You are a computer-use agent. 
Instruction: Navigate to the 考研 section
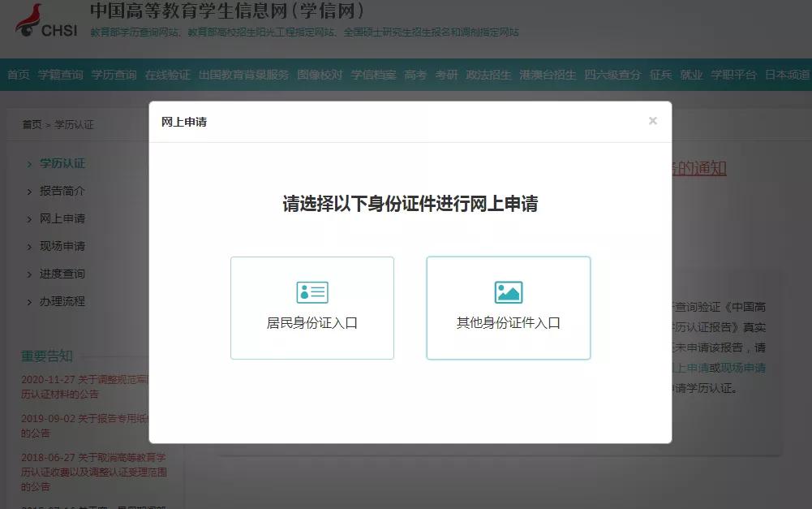(x=448, y=73)
